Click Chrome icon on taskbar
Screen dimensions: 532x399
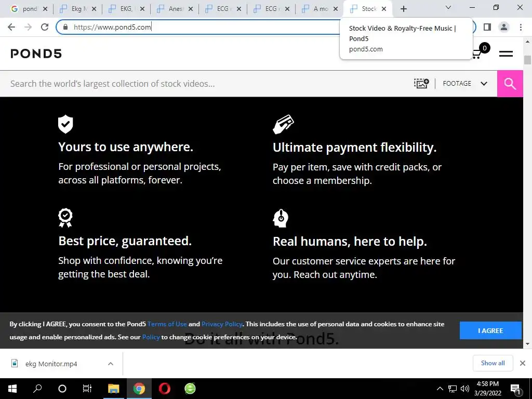pos(139,389)
